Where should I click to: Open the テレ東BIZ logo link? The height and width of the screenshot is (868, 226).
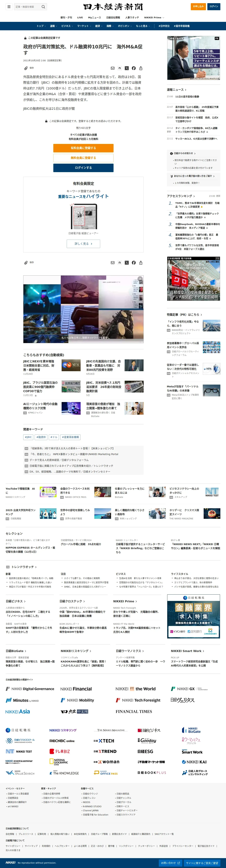60,751
